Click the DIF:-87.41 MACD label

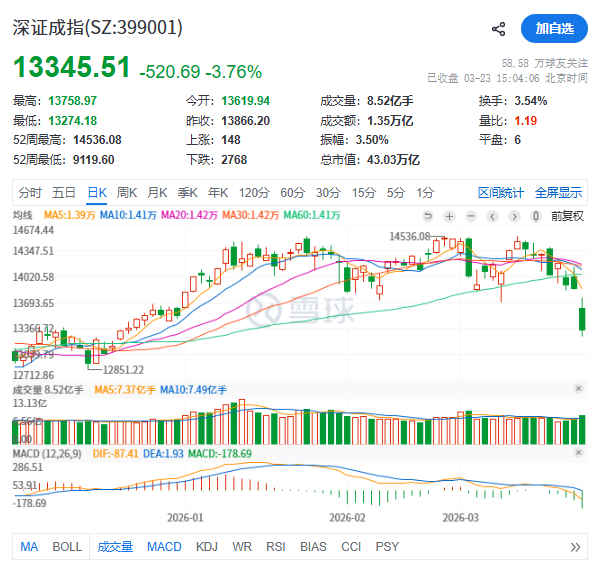[115, 454]
